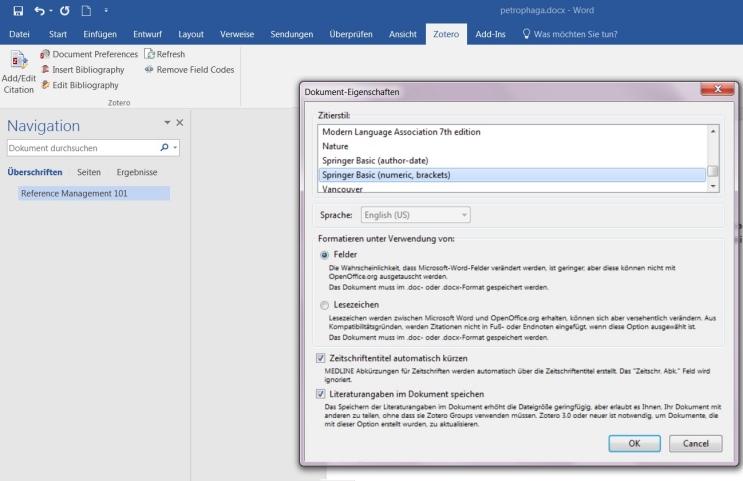Refresh Zotero citations
This screenshot has height=481, width=743.
[x=165, y=54]
